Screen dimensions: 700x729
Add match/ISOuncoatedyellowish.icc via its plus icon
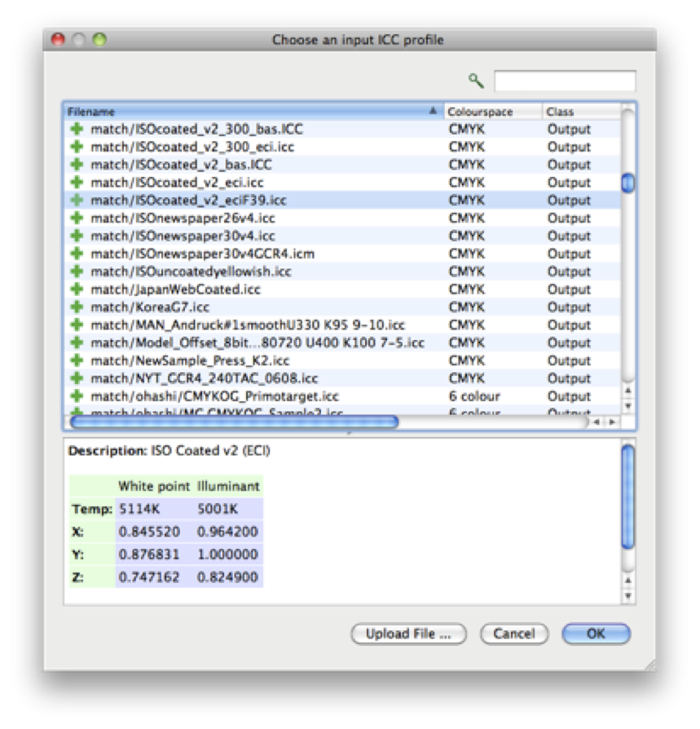pos(76,271)
